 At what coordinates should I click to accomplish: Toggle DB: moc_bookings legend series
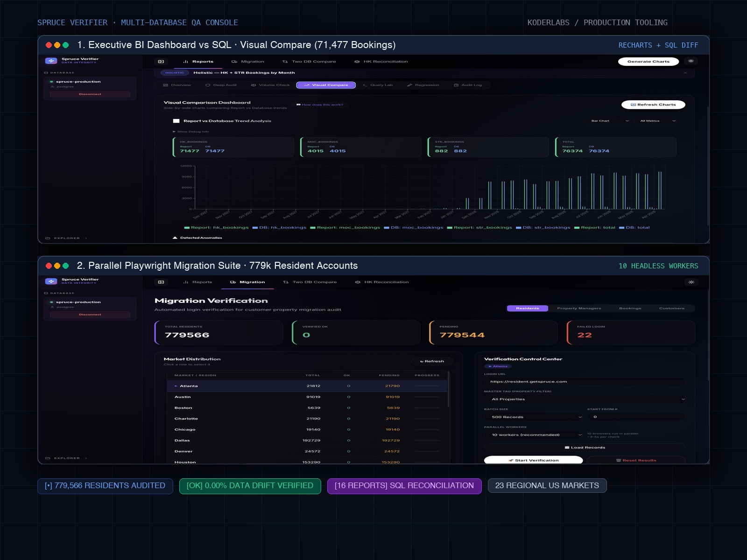pos(413,228)
